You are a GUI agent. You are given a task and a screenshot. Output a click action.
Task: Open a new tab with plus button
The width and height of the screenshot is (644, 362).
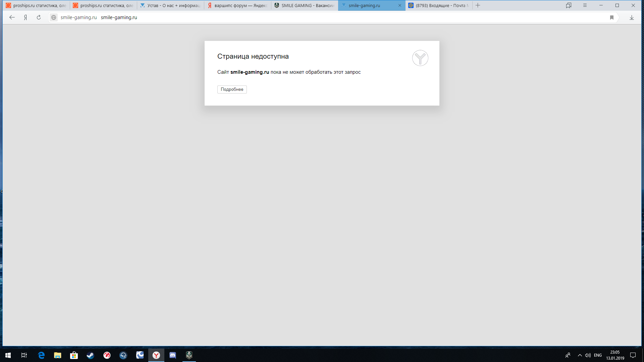pyautogui.click(x=478, y=5)
